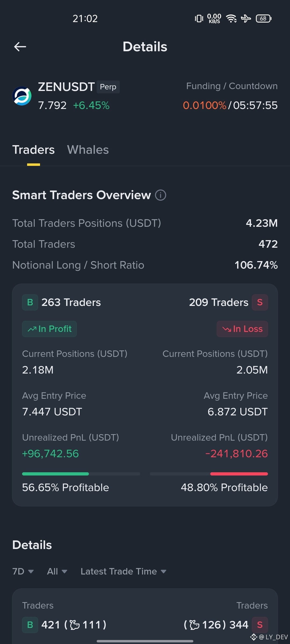
Task: Expand the All filter dropdown
Action: (x=57, y=571)
